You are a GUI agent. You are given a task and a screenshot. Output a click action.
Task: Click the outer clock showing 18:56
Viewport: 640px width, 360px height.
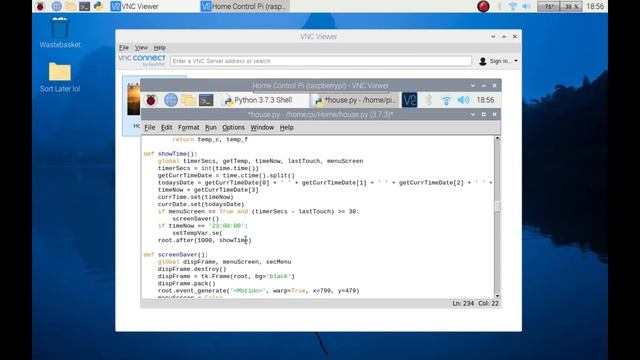click(595, 6)
